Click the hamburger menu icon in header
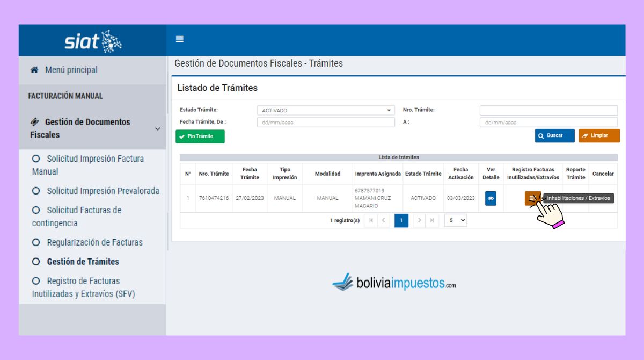 pos(180,39)
